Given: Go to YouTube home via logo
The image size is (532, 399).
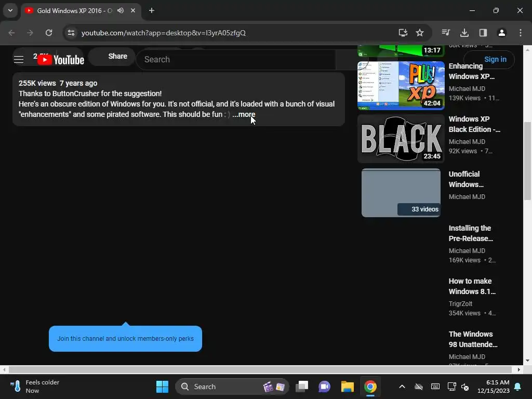Looking at the screenshot, I should tap(61, 60).
